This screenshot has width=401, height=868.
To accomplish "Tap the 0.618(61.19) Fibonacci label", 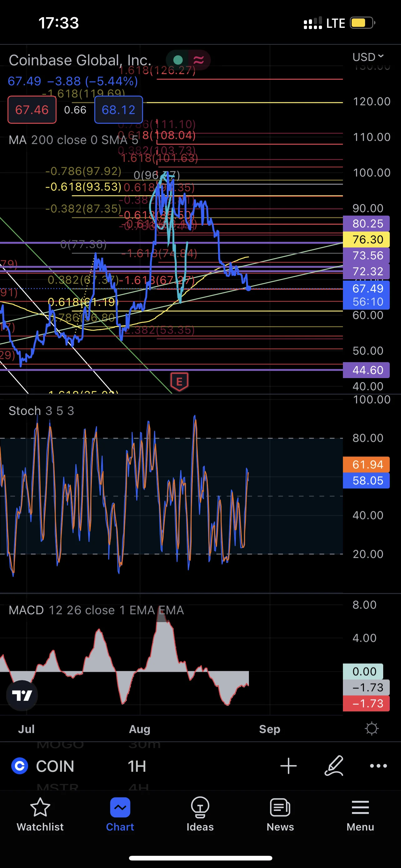I will coord(83,302).
